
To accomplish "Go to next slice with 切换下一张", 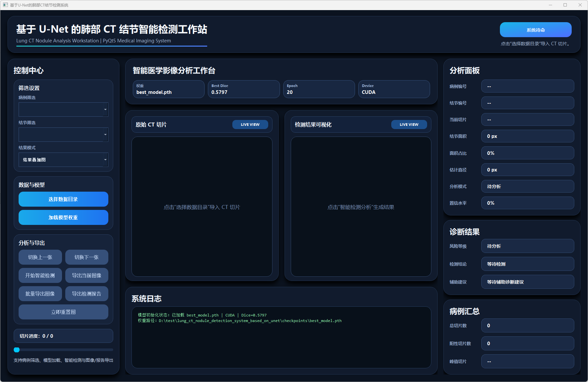I will point(86,257).
